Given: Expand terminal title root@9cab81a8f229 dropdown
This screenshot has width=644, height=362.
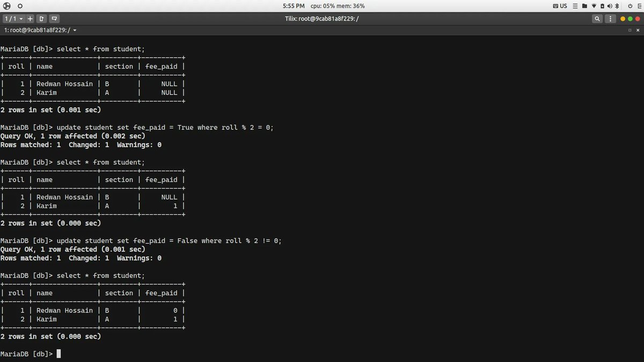Looking at the screenshot, I should pos(40,31).
